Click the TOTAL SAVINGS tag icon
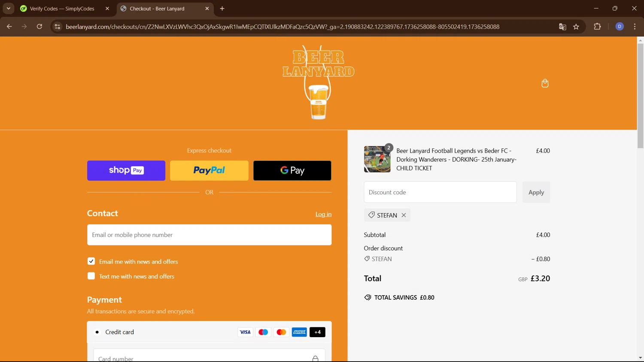This screenshot has height=362, width=644. click(368, 297)
